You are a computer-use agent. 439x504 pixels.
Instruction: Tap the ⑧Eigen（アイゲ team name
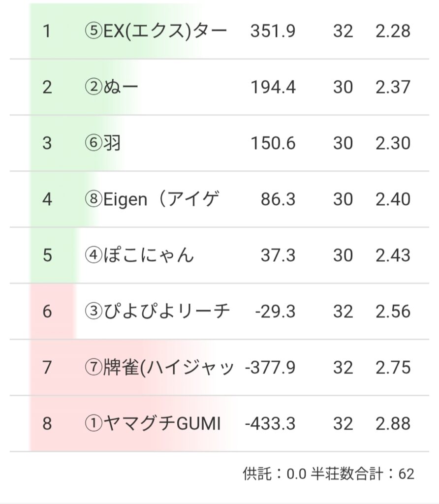point(152,200)
